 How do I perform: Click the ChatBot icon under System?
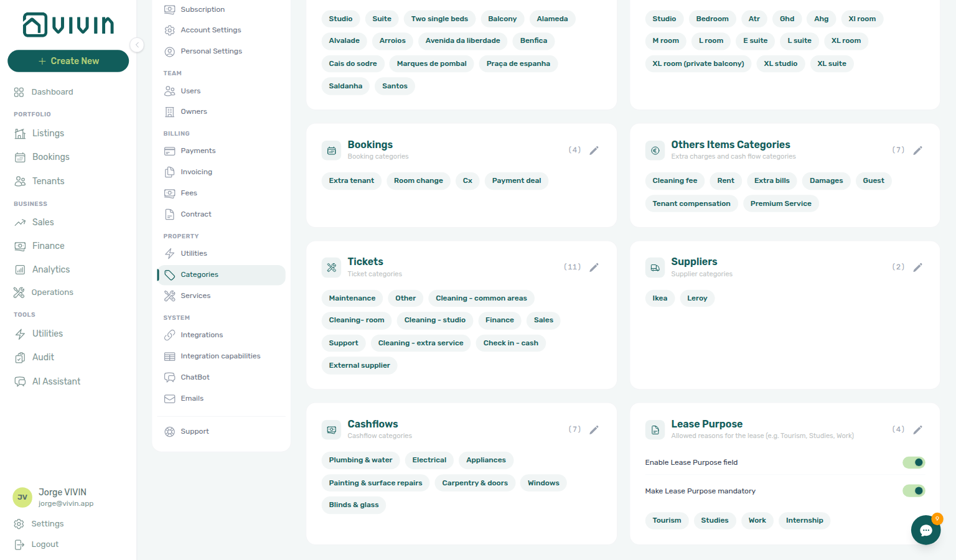coord(169,378)
